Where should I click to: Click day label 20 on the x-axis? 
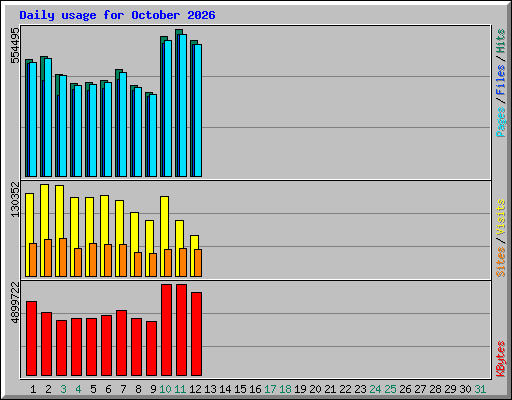pos(315,389)
